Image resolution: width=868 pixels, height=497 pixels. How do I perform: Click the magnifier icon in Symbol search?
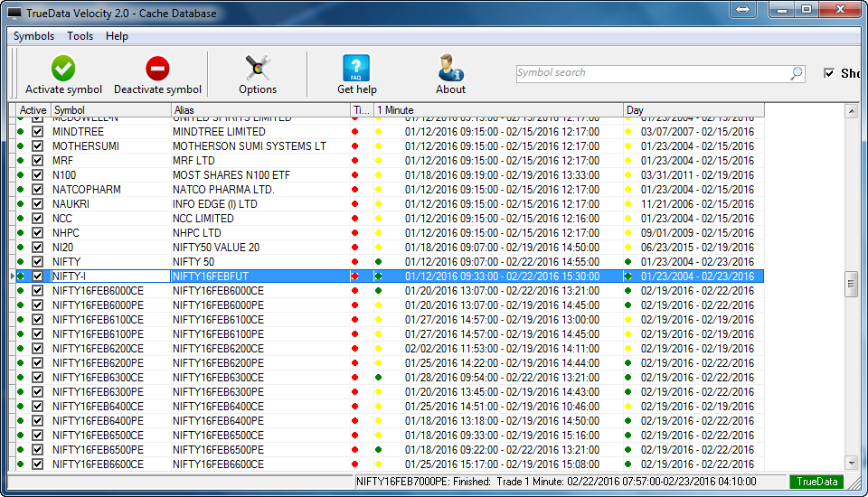tap(796, 73)
